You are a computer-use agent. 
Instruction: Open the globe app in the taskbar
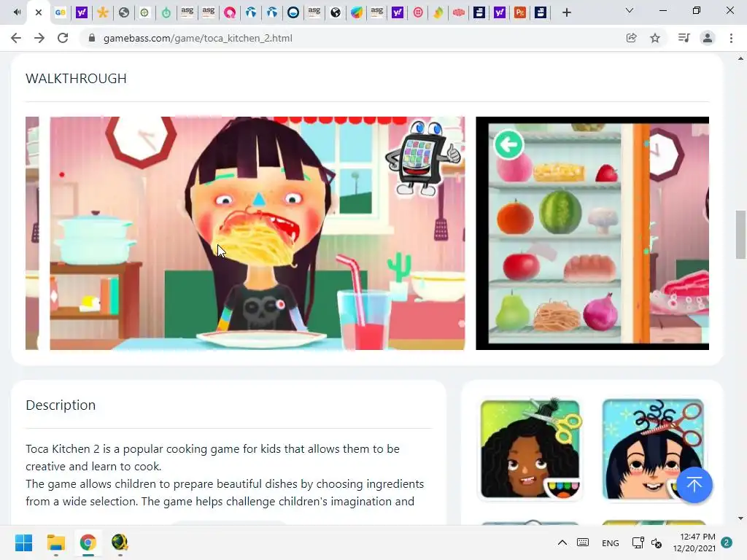pos(120,542)
